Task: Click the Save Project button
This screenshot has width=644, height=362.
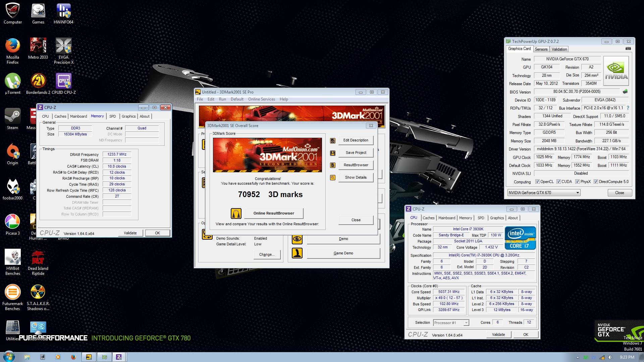Action: click(x=356, y=153)
